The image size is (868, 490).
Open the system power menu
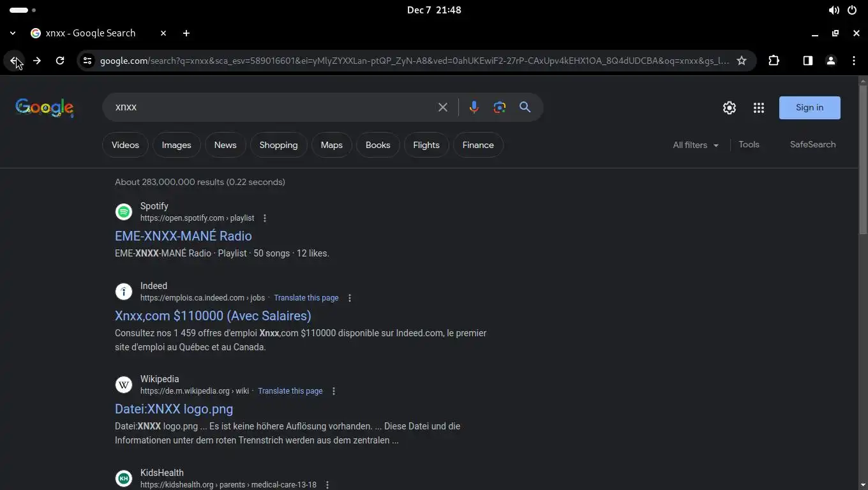coord(852,10)
